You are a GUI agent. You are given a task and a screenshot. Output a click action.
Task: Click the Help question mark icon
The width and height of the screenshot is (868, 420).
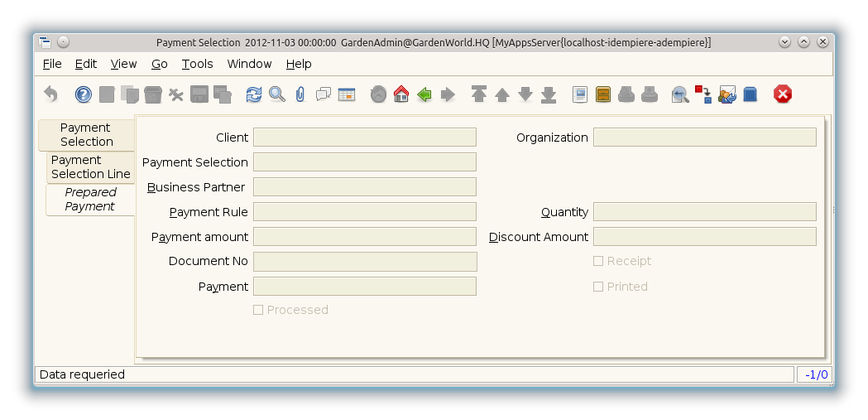tap(84, 94)
